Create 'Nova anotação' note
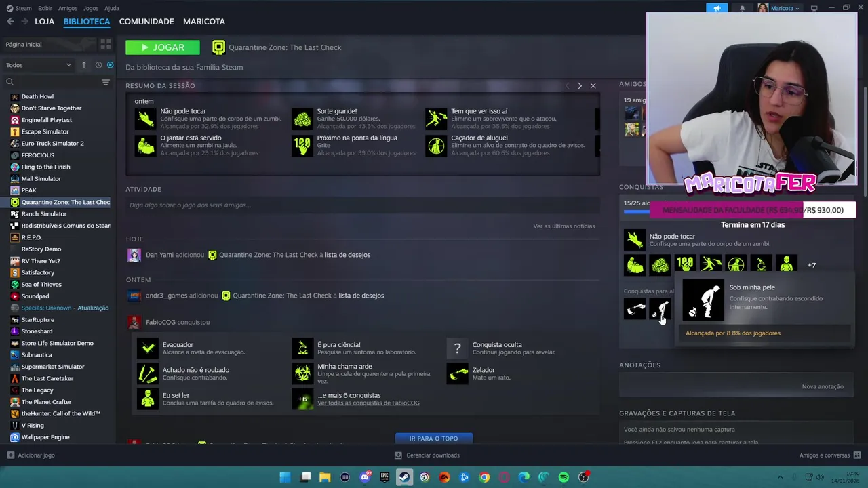868x488 pixels. pyautogui.click(x=823, y=386)
